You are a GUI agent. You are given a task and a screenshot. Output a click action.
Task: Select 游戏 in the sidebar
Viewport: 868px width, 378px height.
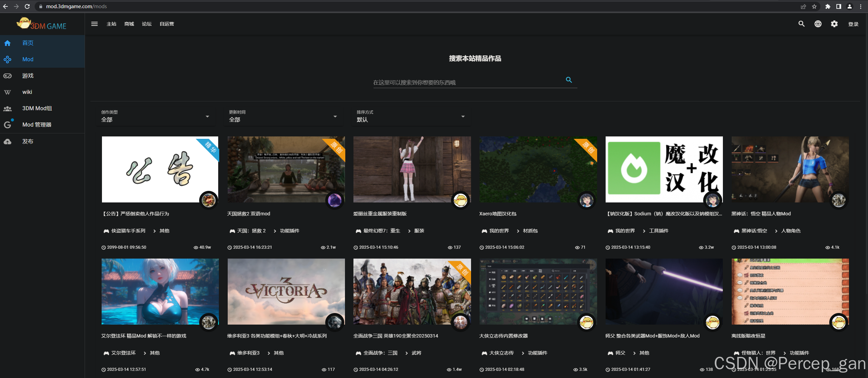coord(28,76)
